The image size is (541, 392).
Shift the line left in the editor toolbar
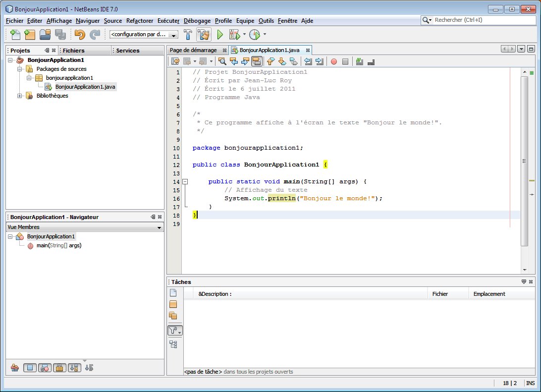308,61
